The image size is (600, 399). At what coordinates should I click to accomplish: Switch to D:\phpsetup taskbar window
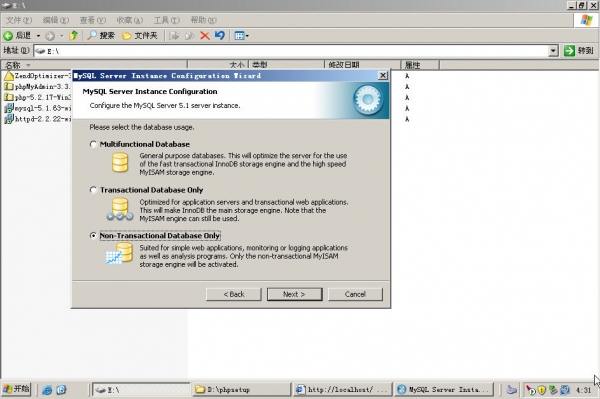tap(242, 389)
